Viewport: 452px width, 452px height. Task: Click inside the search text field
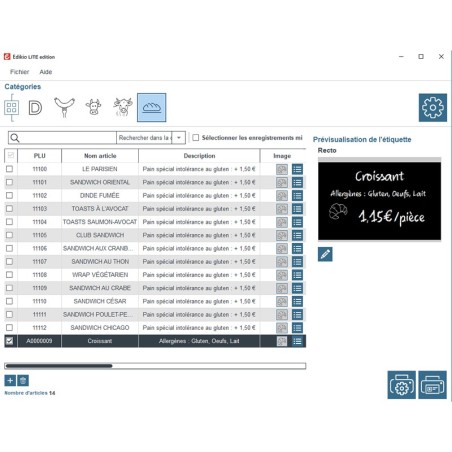pos(68,138)
